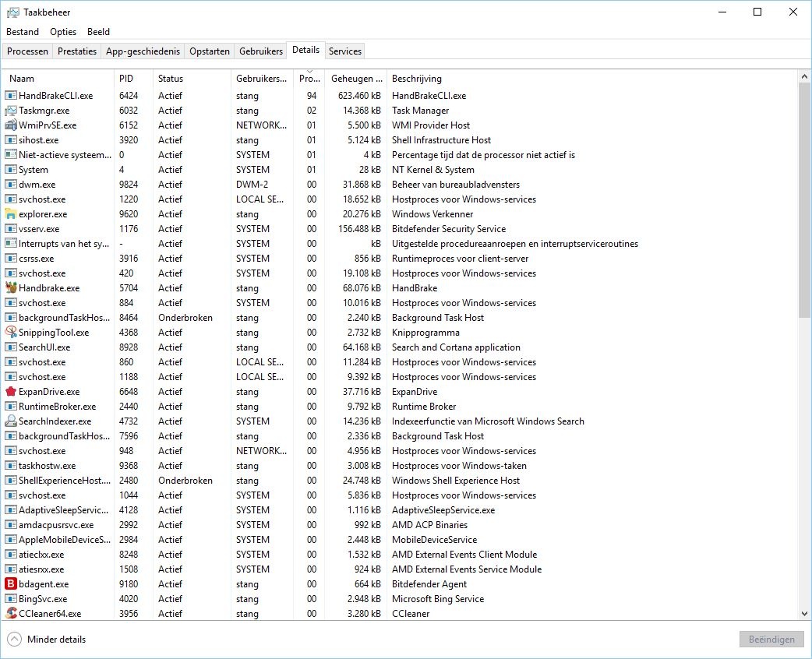Sort by the PID column header

133,79
